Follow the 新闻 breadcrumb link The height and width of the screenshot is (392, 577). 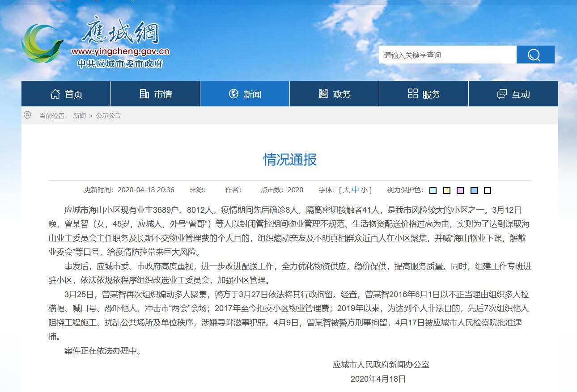pyautogui.click(x=80, y=115)
